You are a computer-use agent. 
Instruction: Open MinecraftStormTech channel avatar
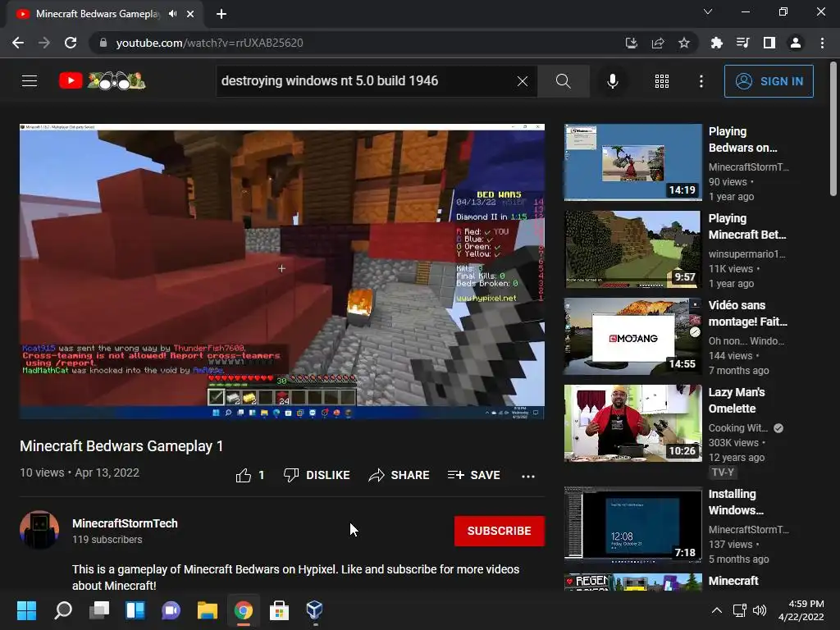39,530
